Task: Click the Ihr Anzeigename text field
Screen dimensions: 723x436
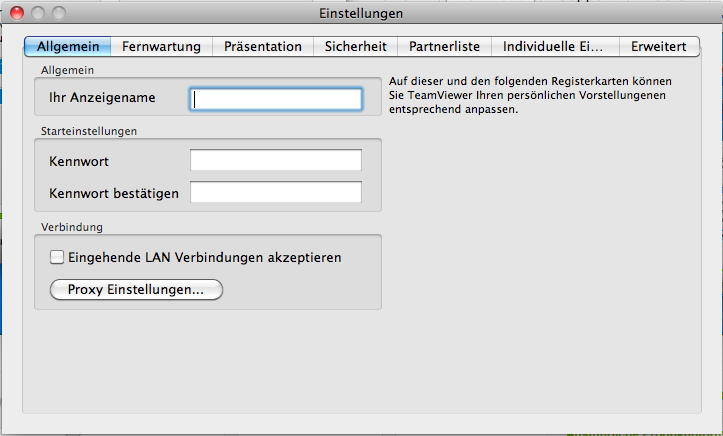Action: [x=276, y=99]
